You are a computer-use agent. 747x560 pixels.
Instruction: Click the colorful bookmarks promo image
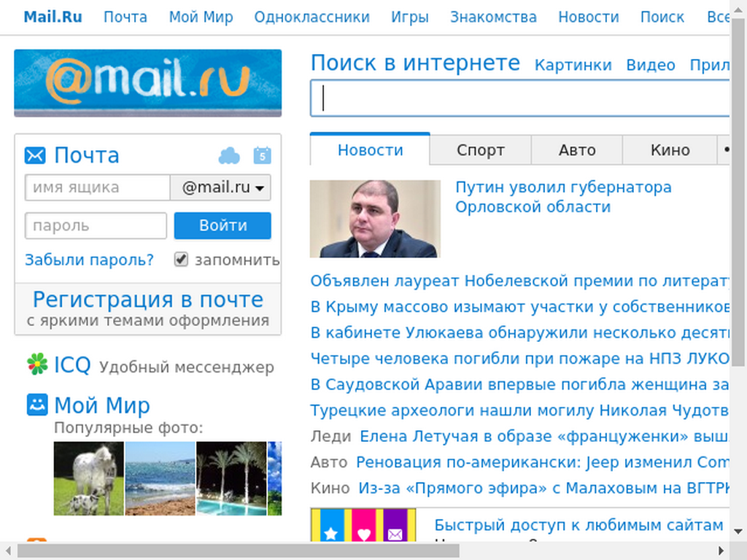pyautogui.click(x=363, y=525)
